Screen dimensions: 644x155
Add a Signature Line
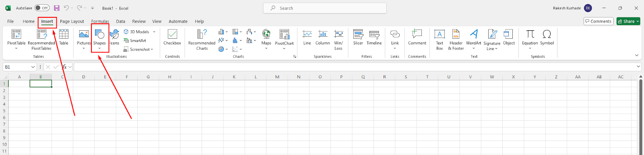492,40
